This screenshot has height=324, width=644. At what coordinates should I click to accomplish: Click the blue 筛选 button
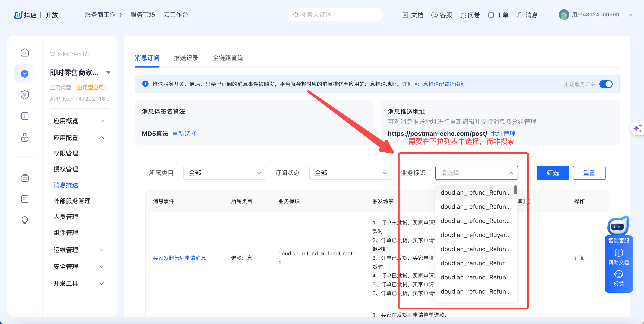click(553, 173)
